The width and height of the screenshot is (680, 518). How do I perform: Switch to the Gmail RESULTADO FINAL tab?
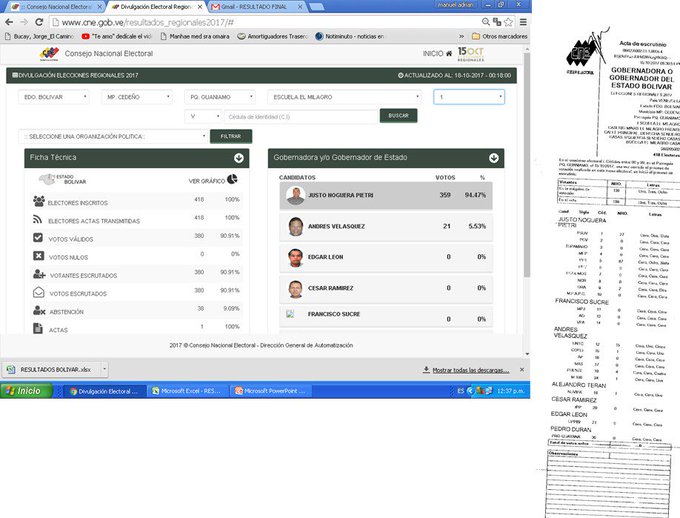click(x=256, y=7)
